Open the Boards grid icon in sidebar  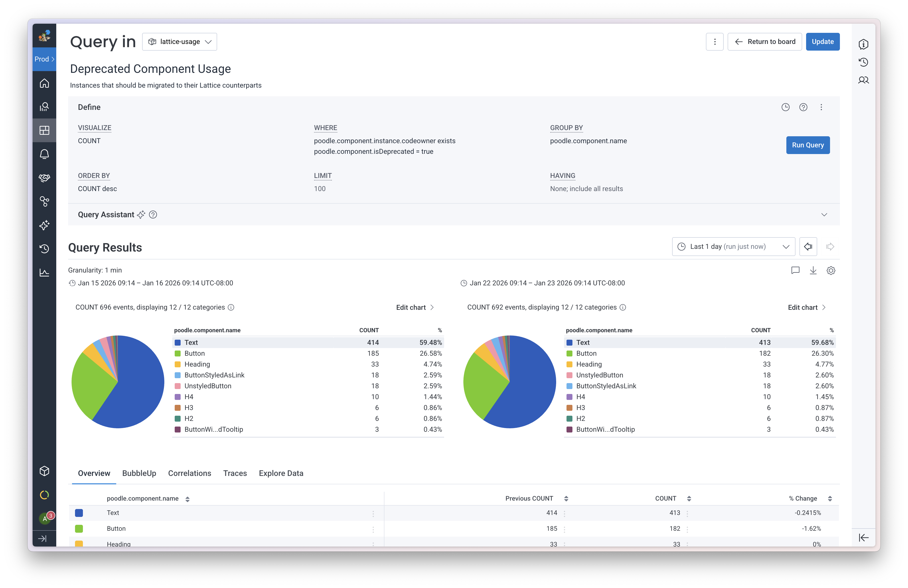coord(44,131)
